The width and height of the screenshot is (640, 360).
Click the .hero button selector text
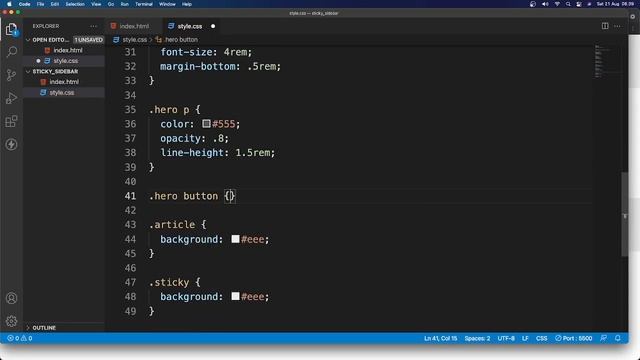(x=184, y=196)
